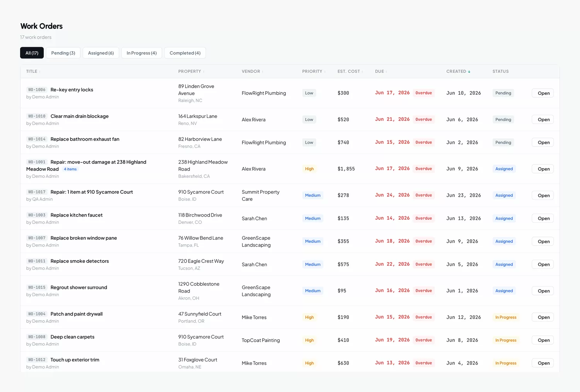Click the Deep clean carpets title
This screenshot has height=392, width=580.
pos(73,337)
